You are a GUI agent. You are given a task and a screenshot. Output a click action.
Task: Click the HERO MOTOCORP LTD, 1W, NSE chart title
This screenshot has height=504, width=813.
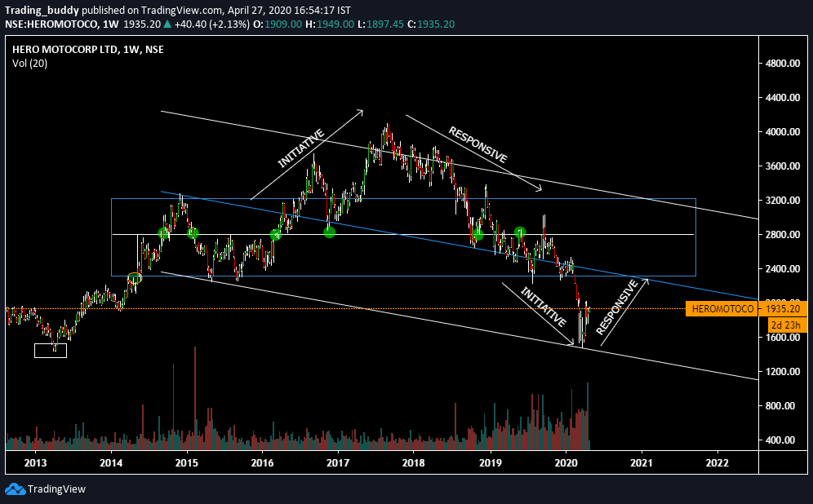coord(88,50)
